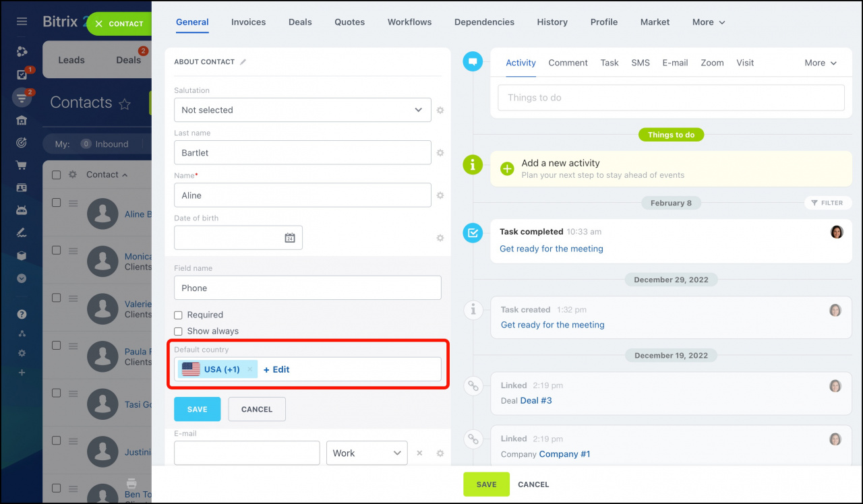Remove USA (+1) country tag
863x504 pixels.
(x=250, y=369)
